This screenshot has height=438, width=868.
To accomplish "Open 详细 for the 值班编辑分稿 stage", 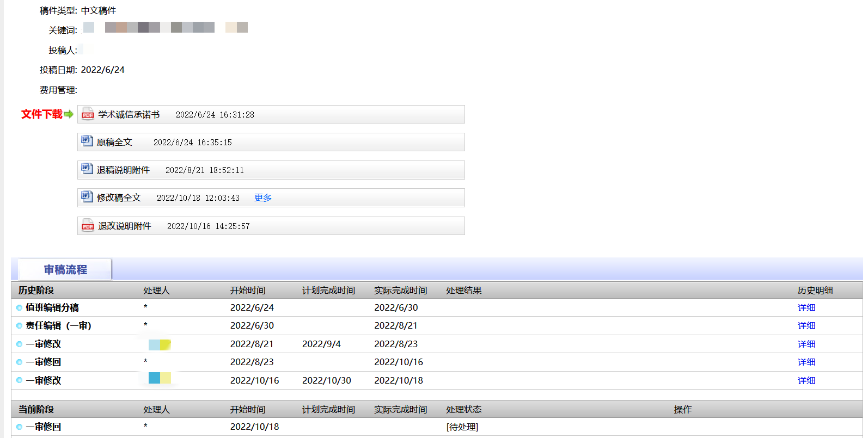I will click(x=806, y=308).
